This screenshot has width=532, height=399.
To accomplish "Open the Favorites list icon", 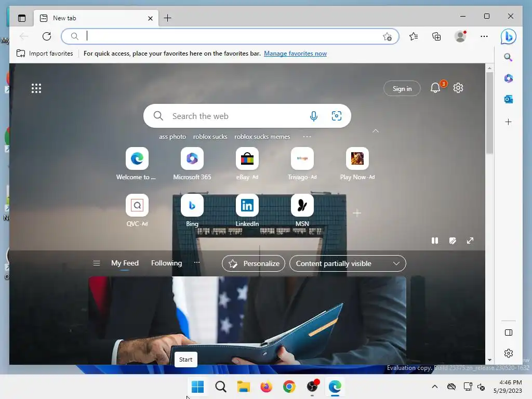I will pos(414,36).
